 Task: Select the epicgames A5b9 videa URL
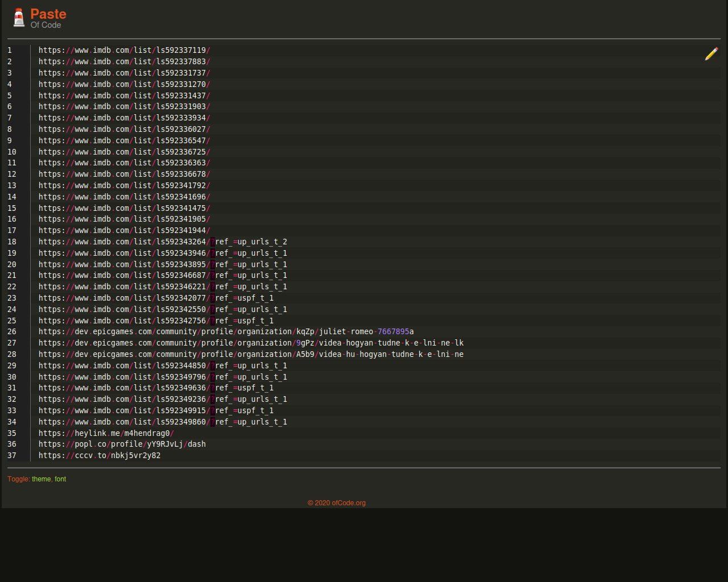pyautogui.click(x=251, y=354)
